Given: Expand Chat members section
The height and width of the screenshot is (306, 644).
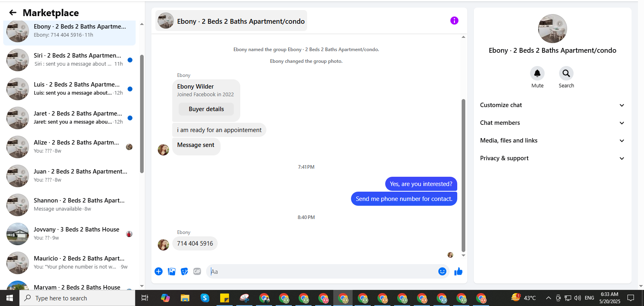Looking at the screenshot, I should click(x=552, y=123).
